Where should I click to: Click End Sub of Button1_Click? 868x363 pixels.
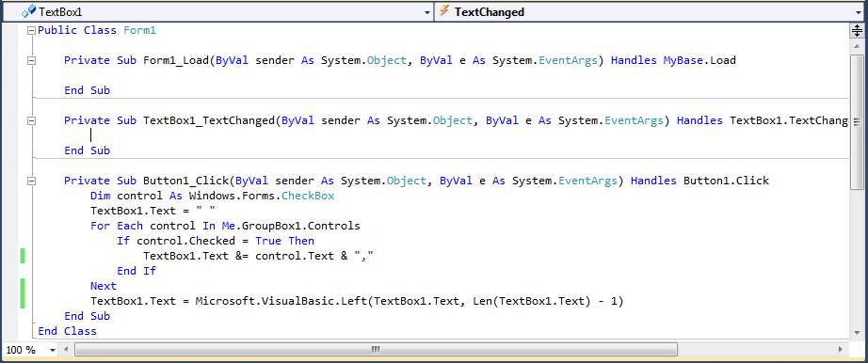point(87,317)
